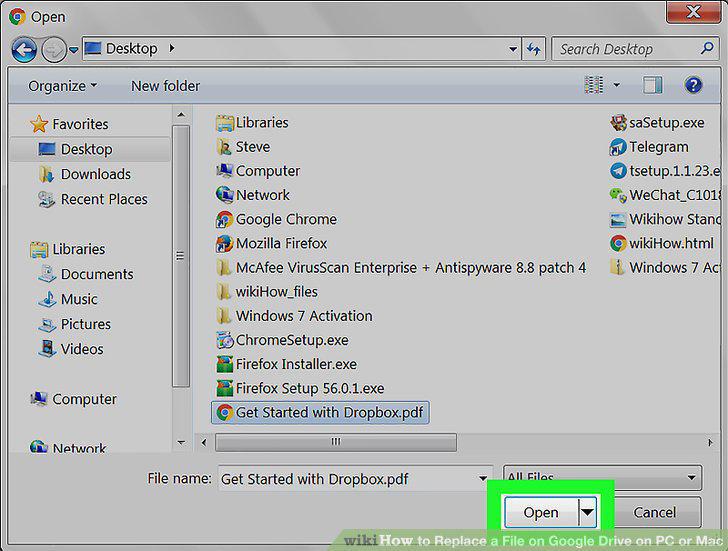Click the horizontal scrollbar thumb
Viewport: 728px width, 551px height.
click(x=336, y=442)
